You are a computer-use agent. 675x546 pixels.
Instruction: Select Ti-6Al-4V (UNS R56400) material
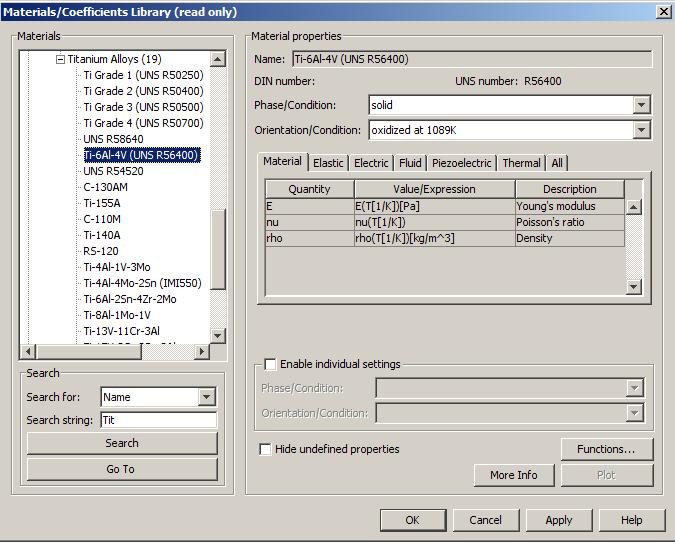click(x=142, y=155)
